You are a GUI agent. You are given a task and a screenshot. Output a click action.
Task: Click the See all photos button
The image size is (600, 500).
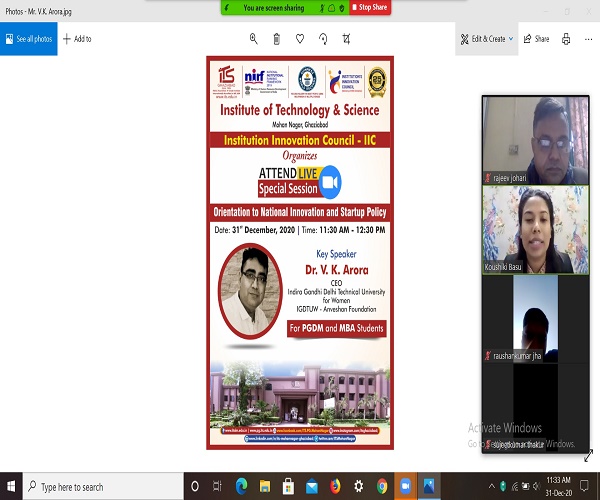[29, 39]
